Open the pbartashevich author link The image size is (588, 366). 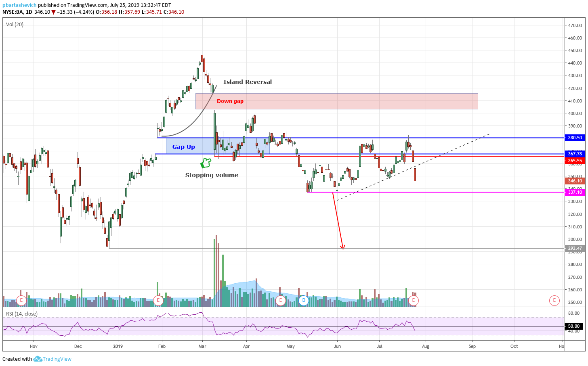point(19,5)
